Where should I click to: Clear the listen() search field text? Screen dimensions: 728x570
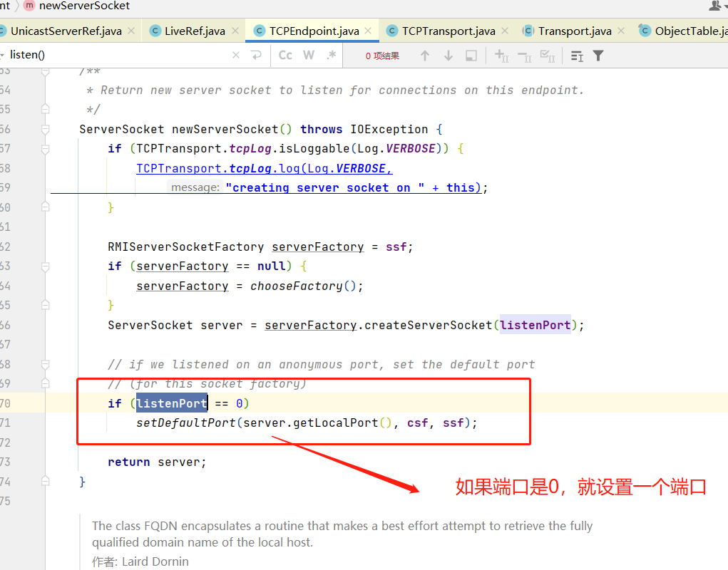[x=237, y=55]
